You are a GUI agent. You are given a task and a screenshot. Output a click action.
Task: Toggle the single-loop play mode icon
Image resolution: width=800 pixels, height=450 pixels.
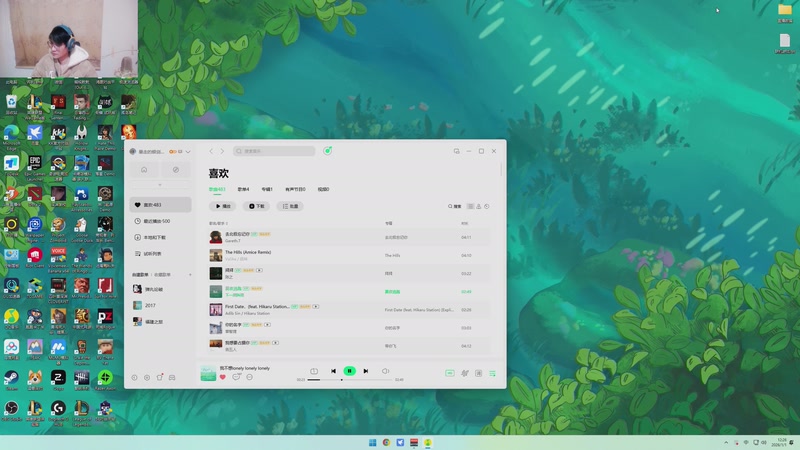314,371
